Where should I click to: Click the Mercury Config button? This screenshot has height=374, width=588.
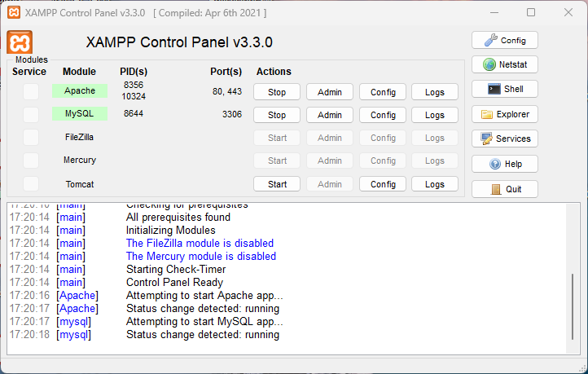point(383,161)
